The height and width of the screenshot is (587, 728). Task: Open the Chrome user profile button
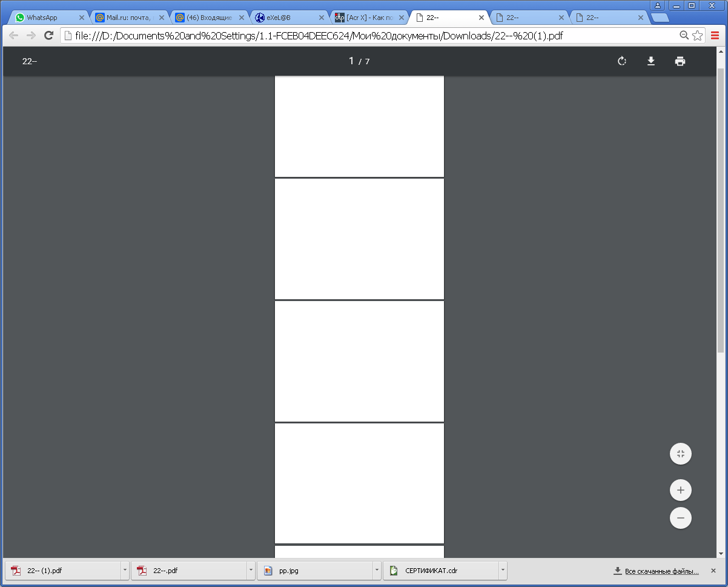[658, 5]
